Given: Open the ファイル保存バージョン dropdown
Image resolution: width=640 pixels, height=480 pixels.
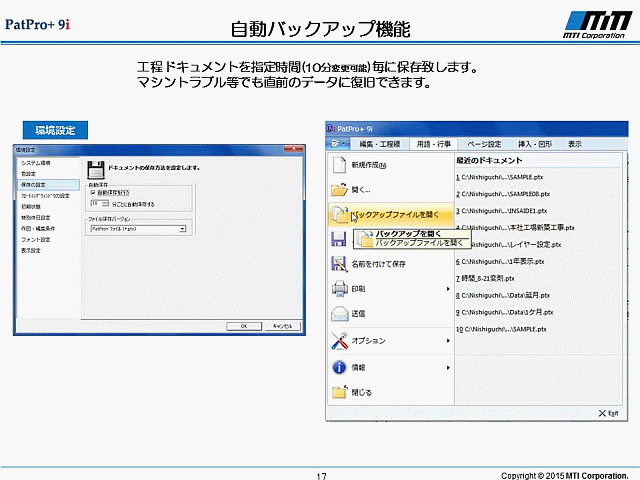Looking at the screenshot, I should (182, 229).
